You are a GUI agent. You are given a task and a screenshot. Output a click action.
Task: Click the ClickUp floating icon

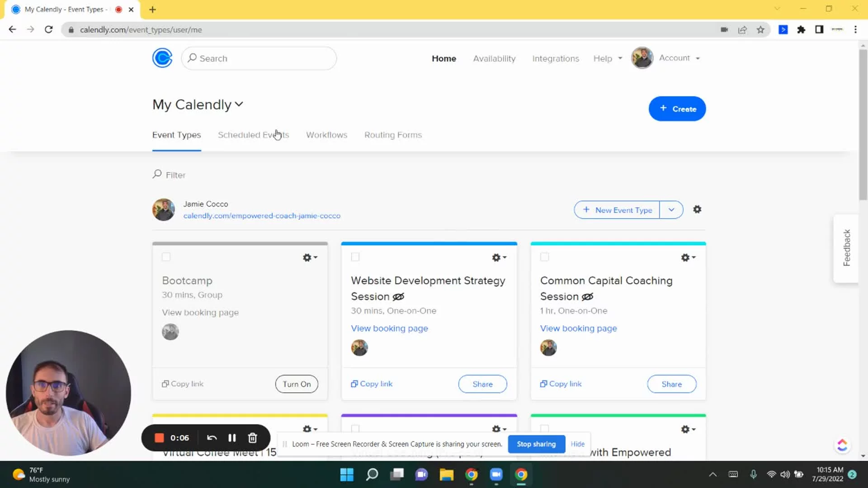pyautogui.click(x=842, y=446)
